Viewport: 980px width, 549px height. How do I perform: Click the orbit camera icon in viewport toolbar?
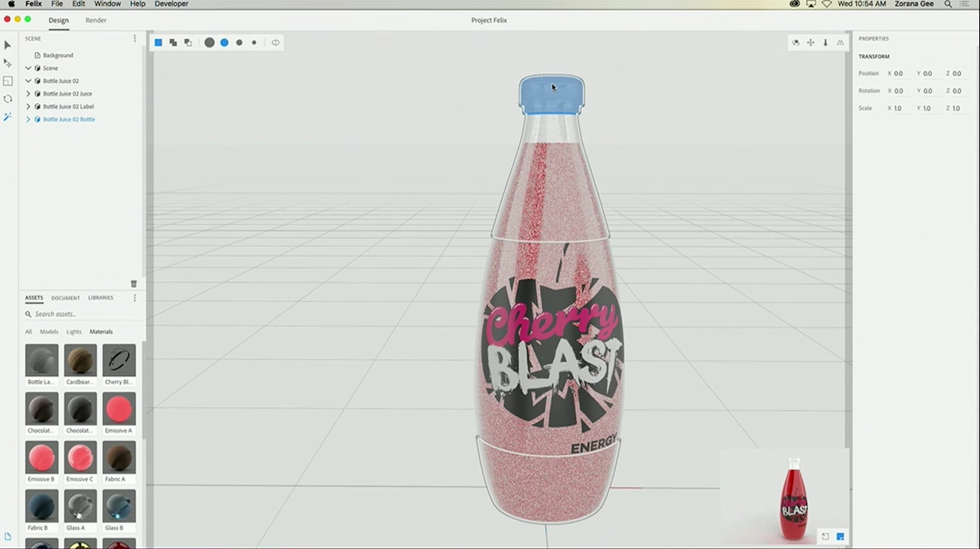796,43
